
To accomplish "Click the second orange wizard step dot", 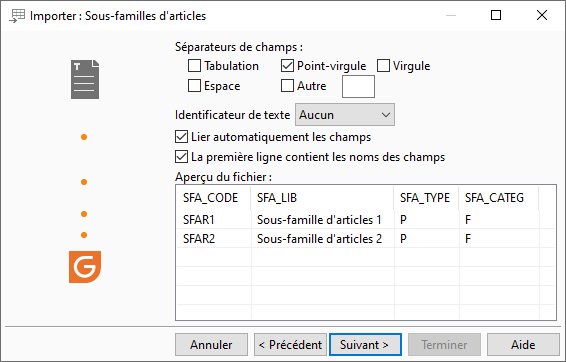I will coord(84,182).
